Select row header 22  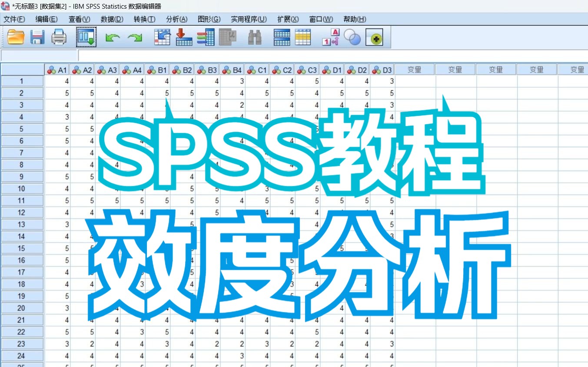22,332
